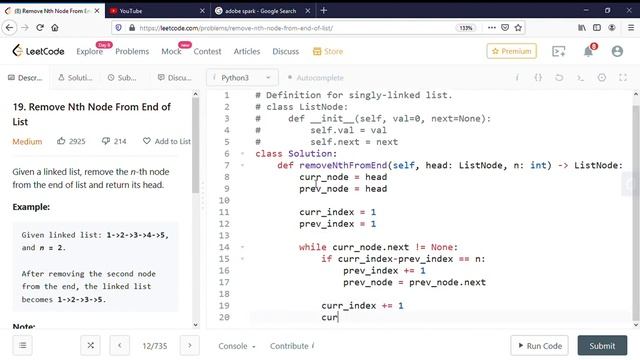
Task: Click Add to List
Action: [x=167, y=141]
